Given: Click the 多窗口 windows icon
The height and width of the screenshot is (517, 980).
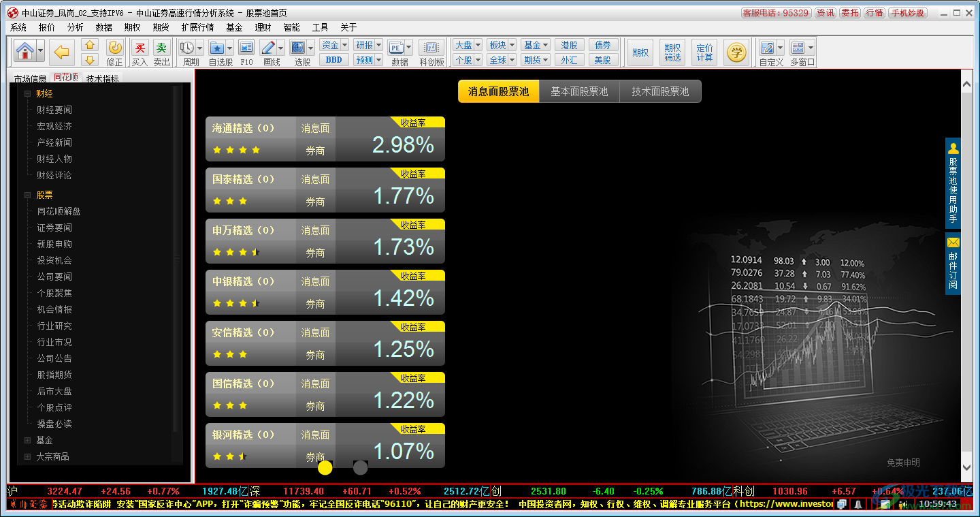Looking at the screenshot, I should [x=798, y=48].
